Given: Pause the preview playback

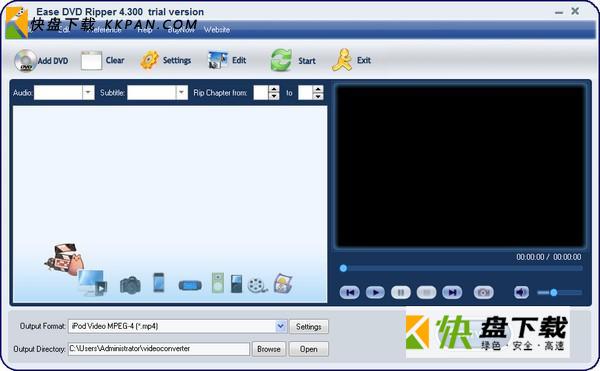Looking at the screenshot, I should point(401,293).
